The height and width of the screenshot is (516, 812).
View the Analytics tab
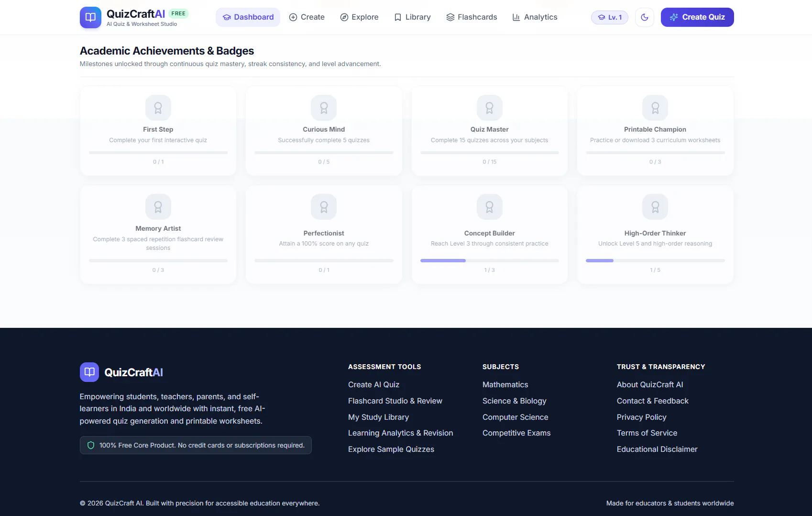click(535, 17)
